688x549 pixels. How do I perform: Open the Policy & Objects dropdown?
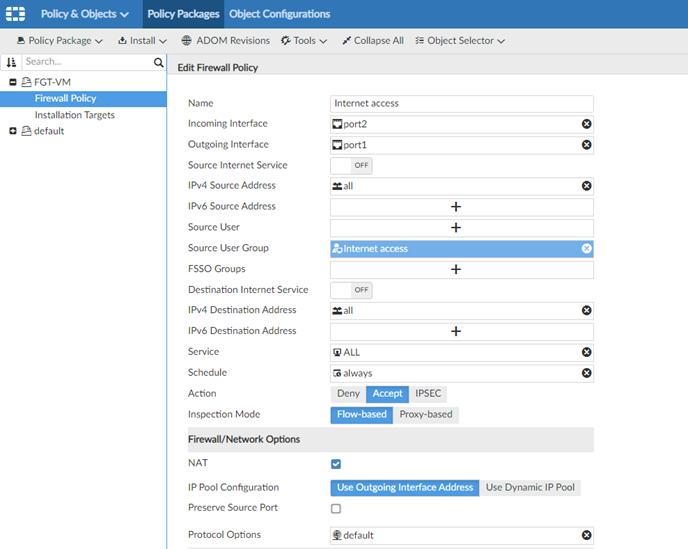pos(84,14)
